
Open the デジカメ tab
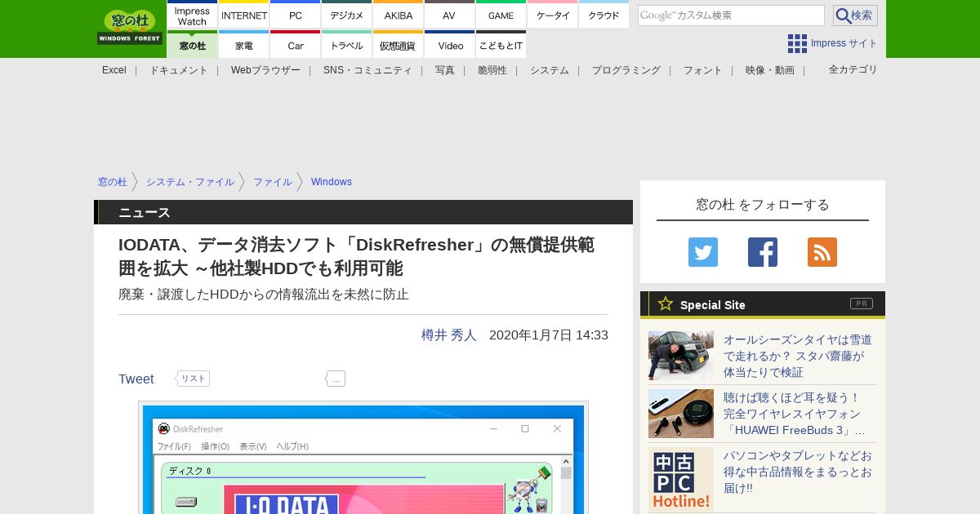(347, 16)
